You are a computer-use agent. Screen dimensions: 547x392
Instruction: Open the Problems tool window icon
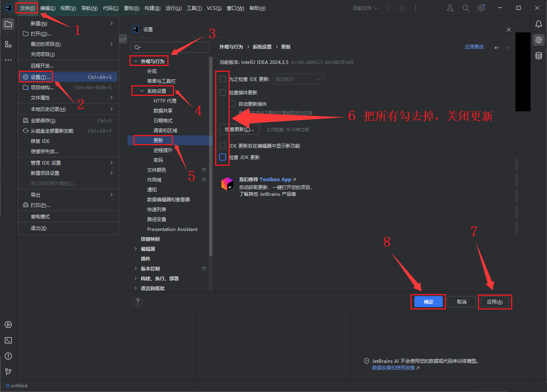pos(8,356)
